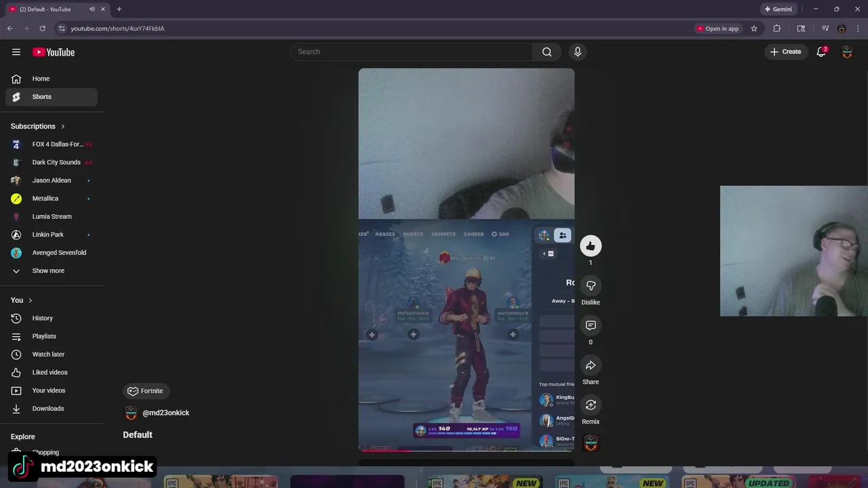Open Watch later list
The width and height of the screenshot is (868, 488).
[x=52, y=354]
